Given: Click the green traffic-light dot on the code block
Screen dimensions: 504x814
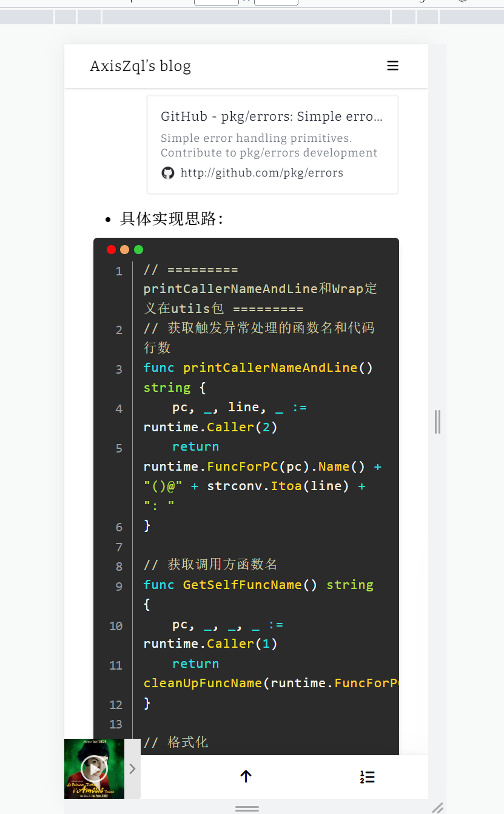Looking at the screenshot, I should click(x=138, y=249).
